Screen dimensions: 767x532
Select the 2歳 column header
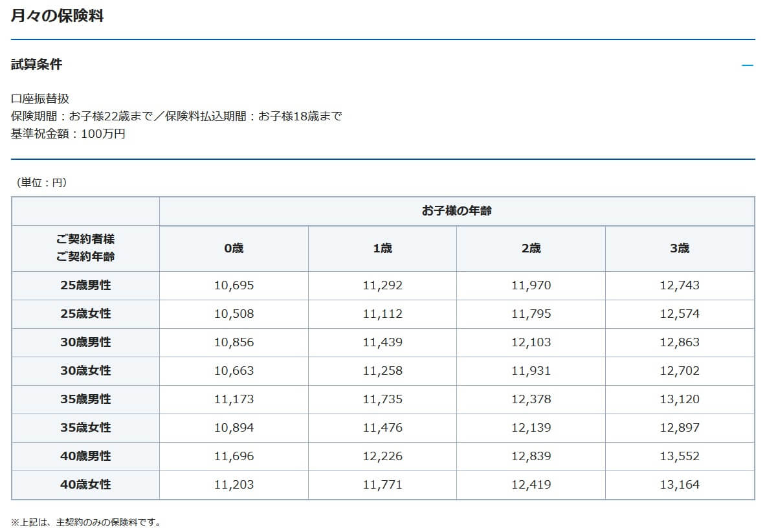[x=531, y=249]
